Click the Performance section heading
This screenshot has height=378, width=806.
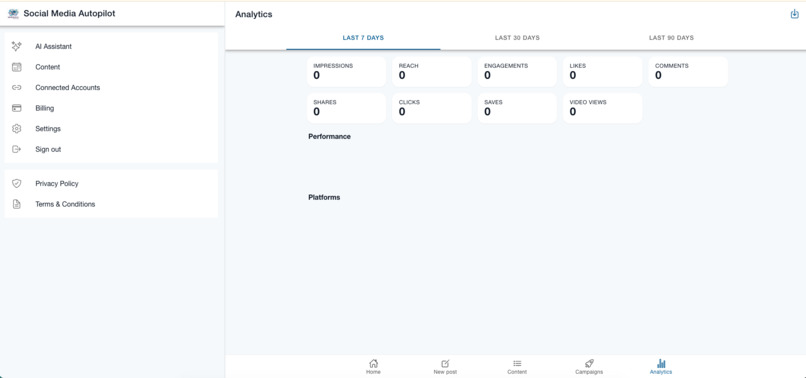coord(329,137)
